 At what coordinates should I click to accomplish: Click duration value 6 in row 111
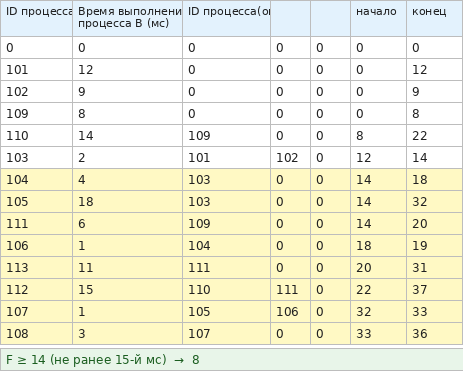(x=128, y=224)
